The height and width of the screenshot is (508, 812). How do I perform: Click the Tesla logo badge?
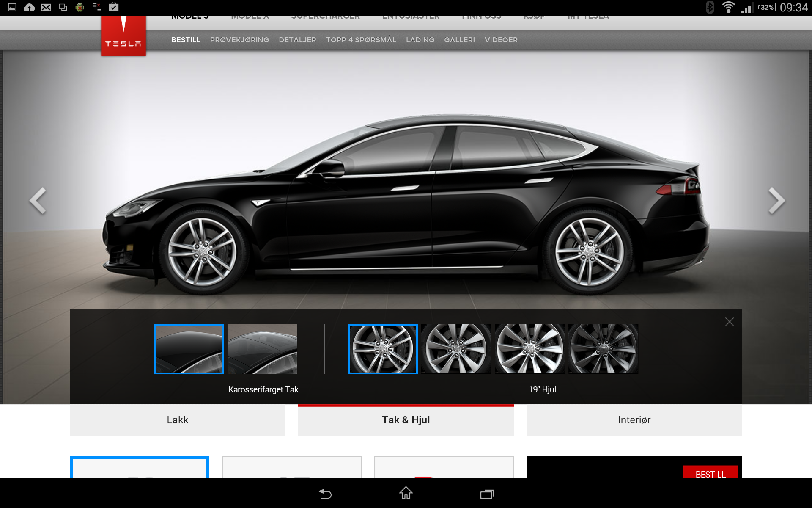click(123, 36)
